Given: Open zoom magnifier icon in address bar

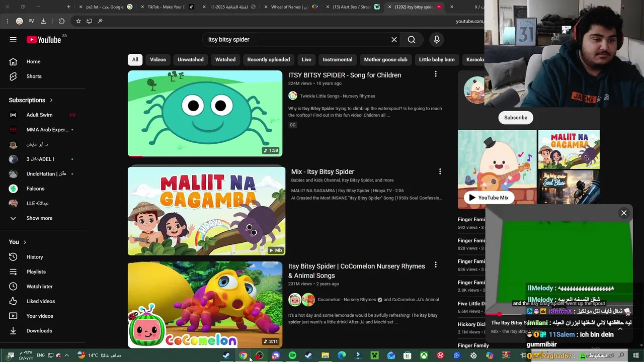Looking at the screenshot, I should pyautogui.click(x=100, y=21).
